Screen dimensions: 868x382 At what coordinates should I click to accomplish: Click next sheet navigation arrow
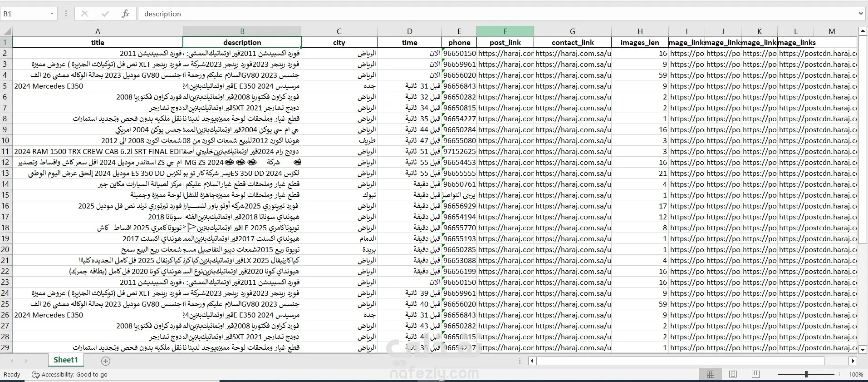(26, 361)
